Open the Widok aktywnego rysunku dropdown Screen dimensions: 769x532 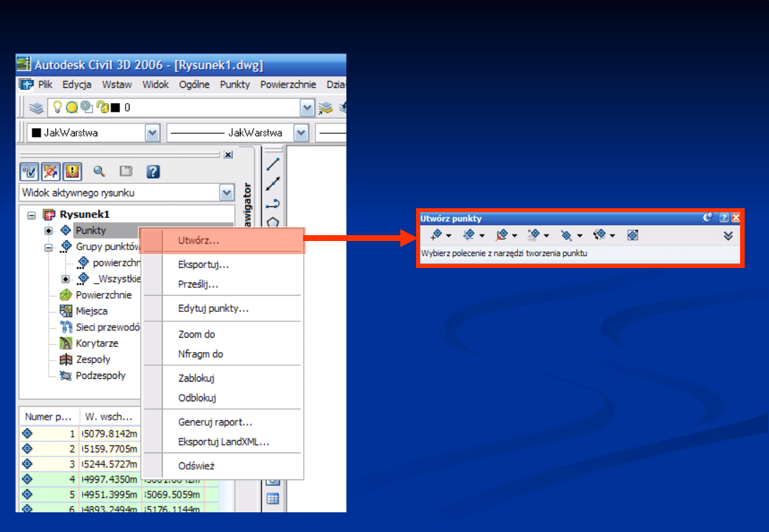click(227, 192)
